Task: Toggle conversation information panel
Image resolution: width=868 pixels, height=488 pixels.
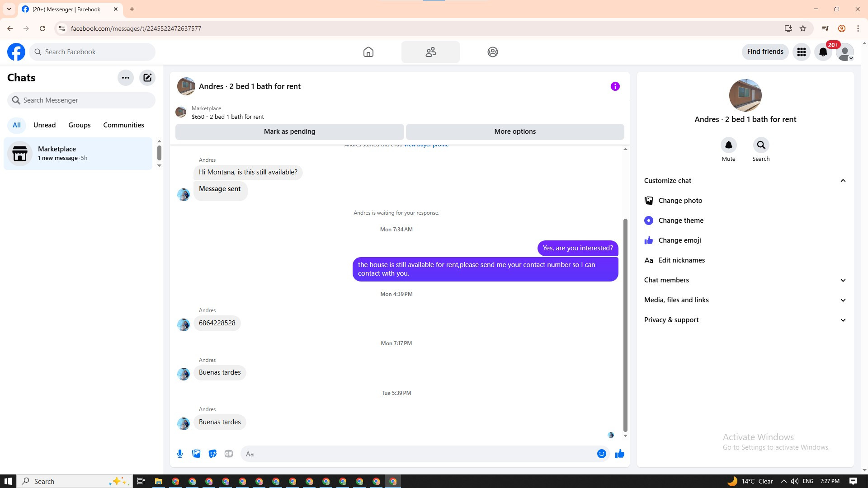Action: (615, 86)
